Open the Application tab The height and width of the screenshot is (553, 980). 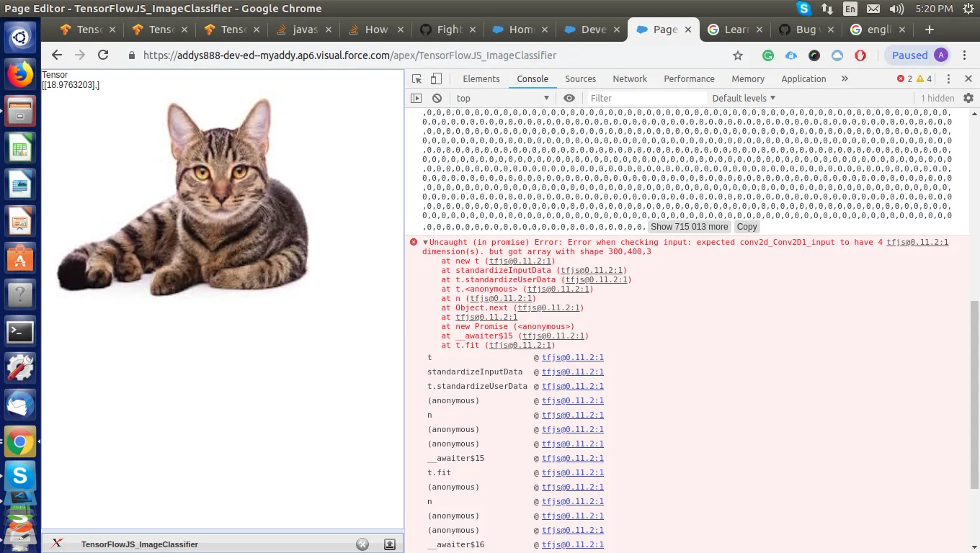(803, 78)
